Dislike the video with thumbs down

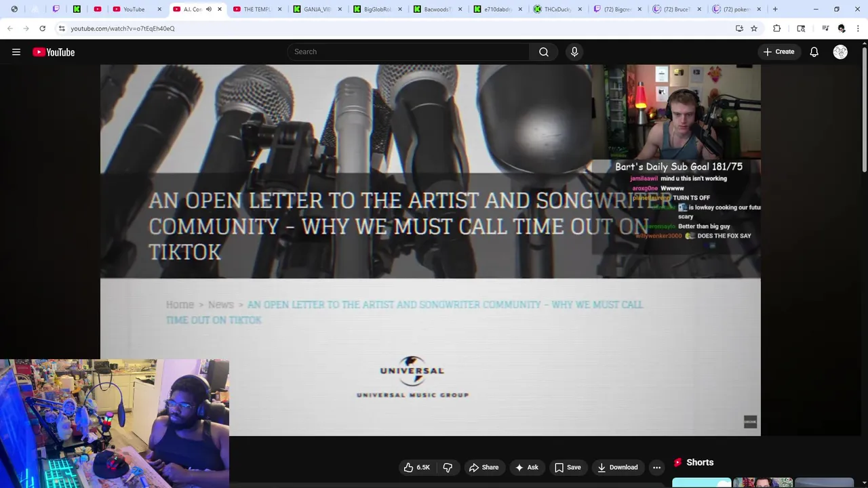point(448,468)
